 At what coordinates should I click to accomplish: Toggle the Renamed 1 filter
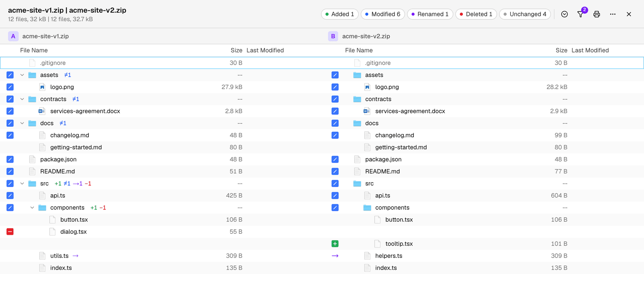pyautogui.click(x=430, y=14)
